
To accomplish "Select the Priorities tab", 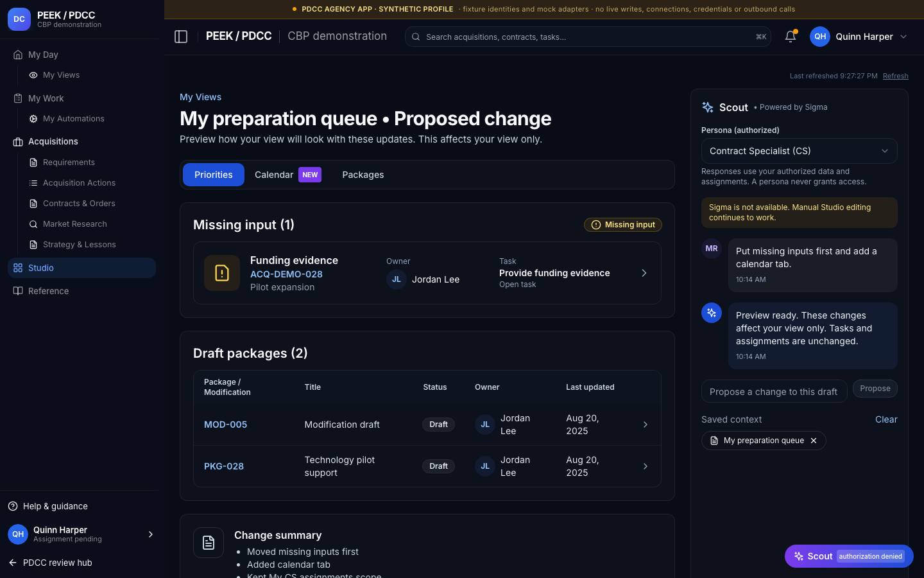I will click(x=214, y=175).
